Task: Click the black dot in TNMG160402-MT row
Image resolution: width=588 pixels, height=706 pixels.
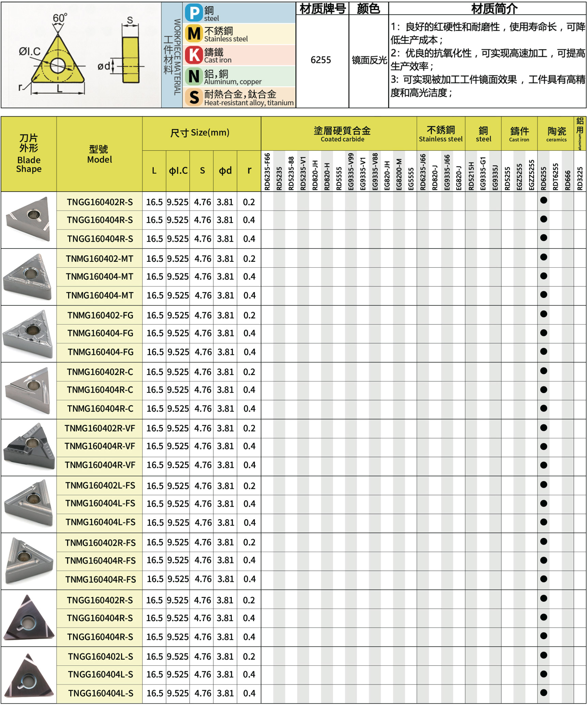Action: 543,257
